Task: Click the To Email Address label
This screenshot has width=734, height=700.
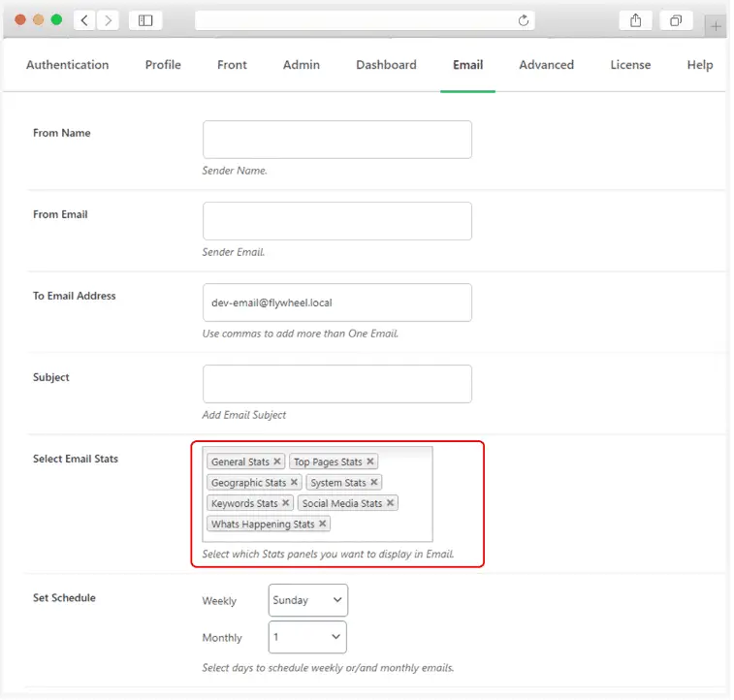Action: [74, 296]
